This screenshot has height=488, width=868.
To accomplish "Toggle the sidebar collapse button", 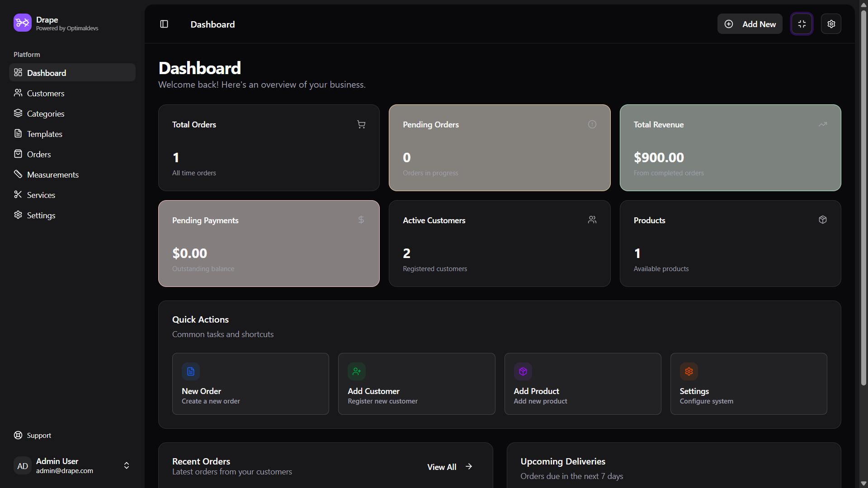I will (x=164, y=24).
